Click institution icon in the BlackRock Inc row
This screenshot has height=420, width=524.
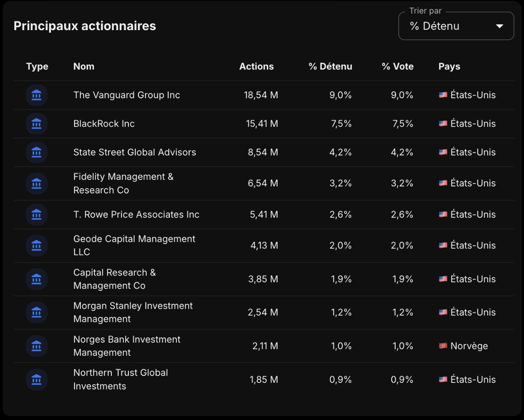tap(37, 124)
